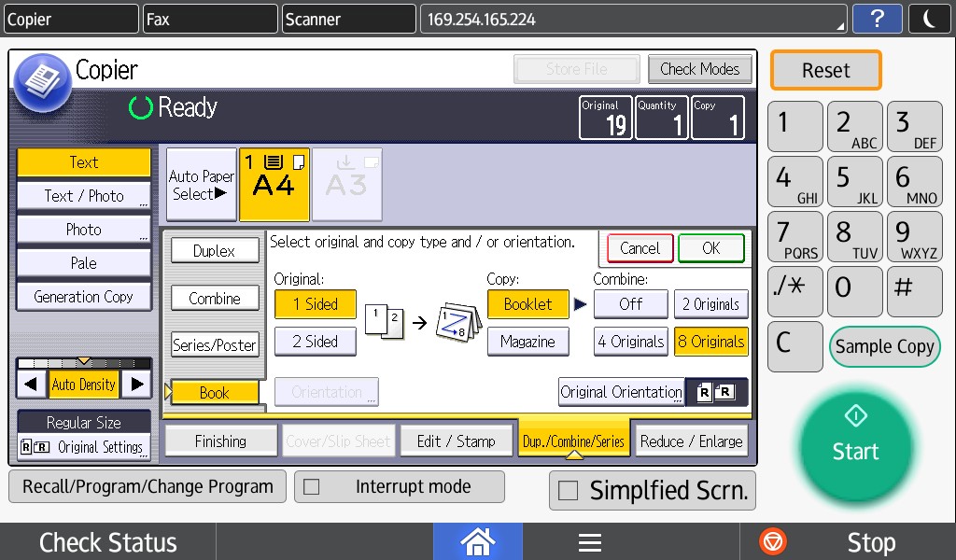Expand the Original Settings panel

(84, 447)
